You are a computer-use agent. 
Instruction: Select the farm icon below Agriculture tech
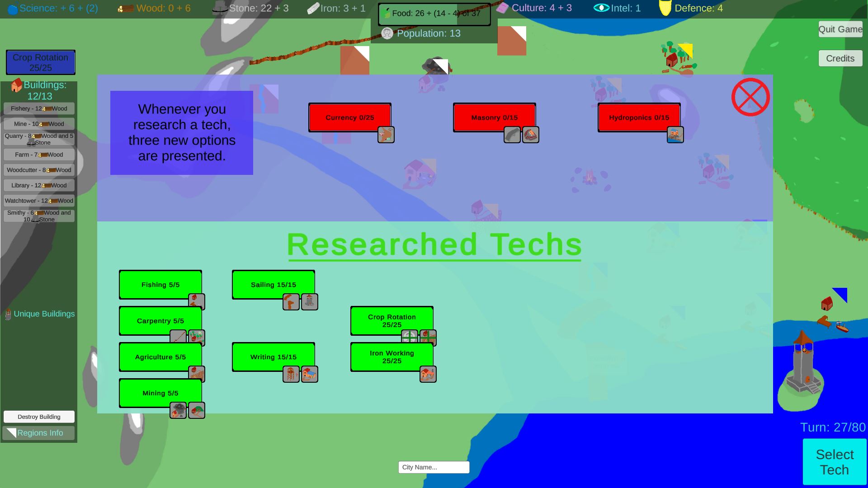196,374
